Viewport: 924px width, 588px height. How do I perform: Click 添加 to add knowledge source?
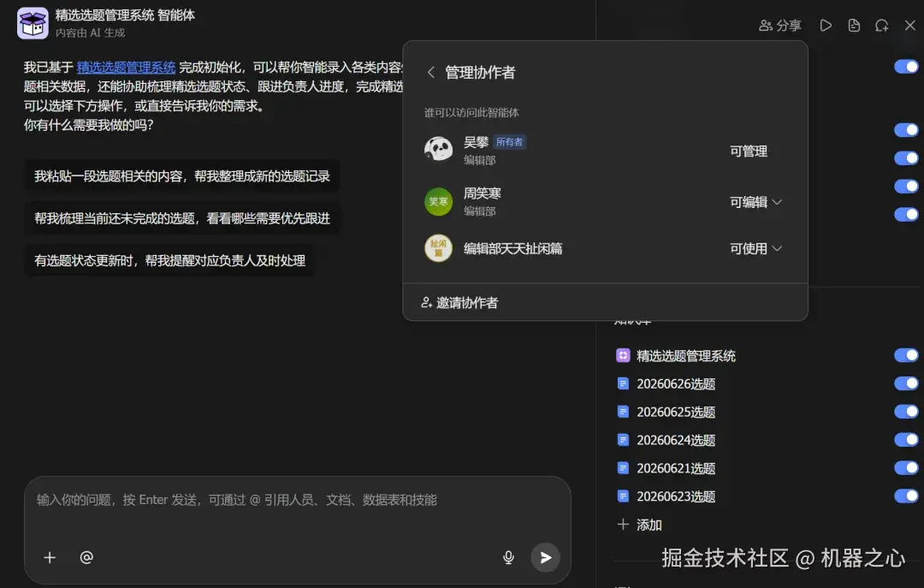pyautogui.click(x=639, y=525)
